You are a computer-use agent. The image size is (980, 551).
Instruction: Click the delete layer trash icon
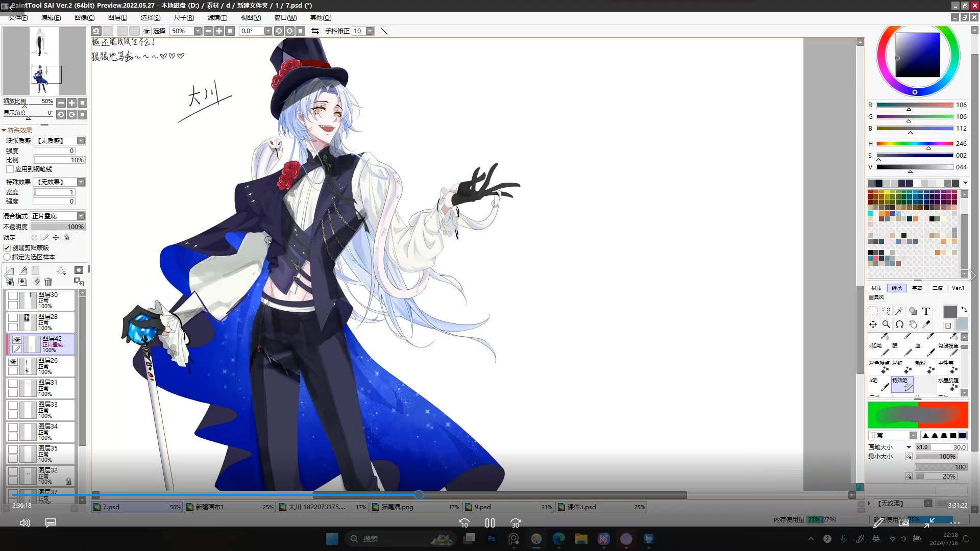coord(48,282)
